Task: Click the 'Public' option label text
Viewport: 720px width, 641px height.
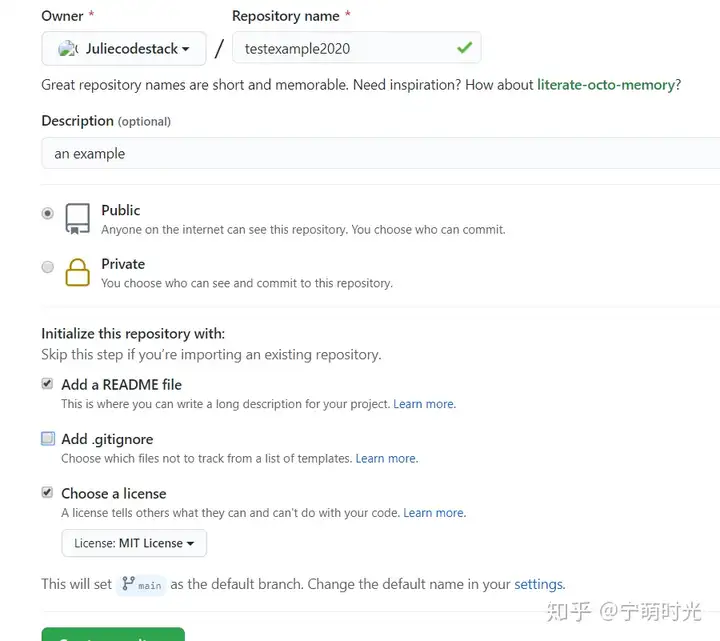Action: point(121,210)
